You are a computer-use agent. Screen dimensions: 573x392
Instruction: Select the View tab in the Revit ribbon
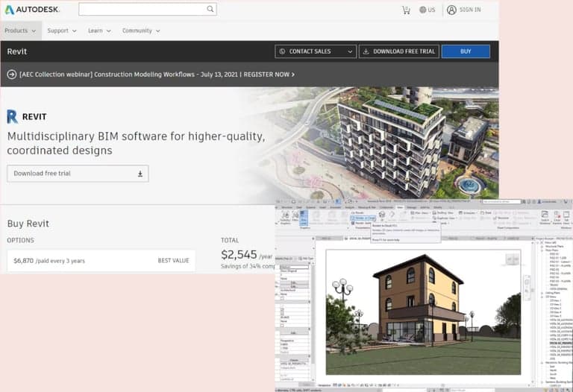tap(400, 207)
